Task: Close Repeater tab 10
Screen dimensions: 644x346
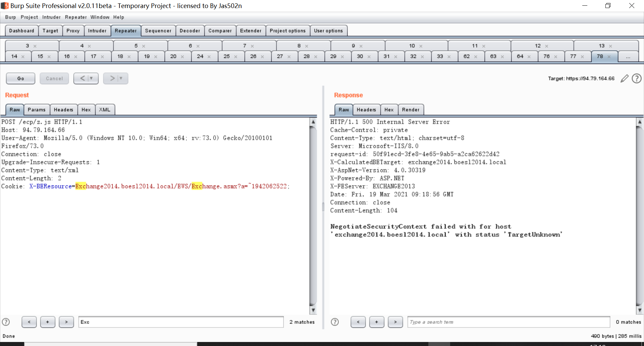Action: tap(421, 46)
